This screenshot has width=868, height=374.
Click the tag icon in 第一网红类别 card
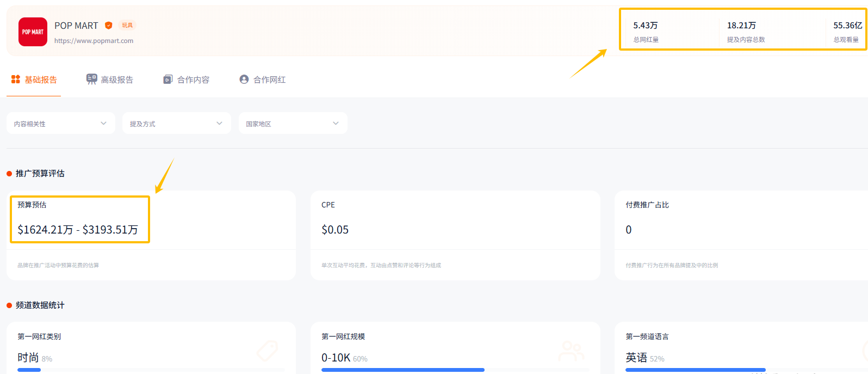[268, 351]
